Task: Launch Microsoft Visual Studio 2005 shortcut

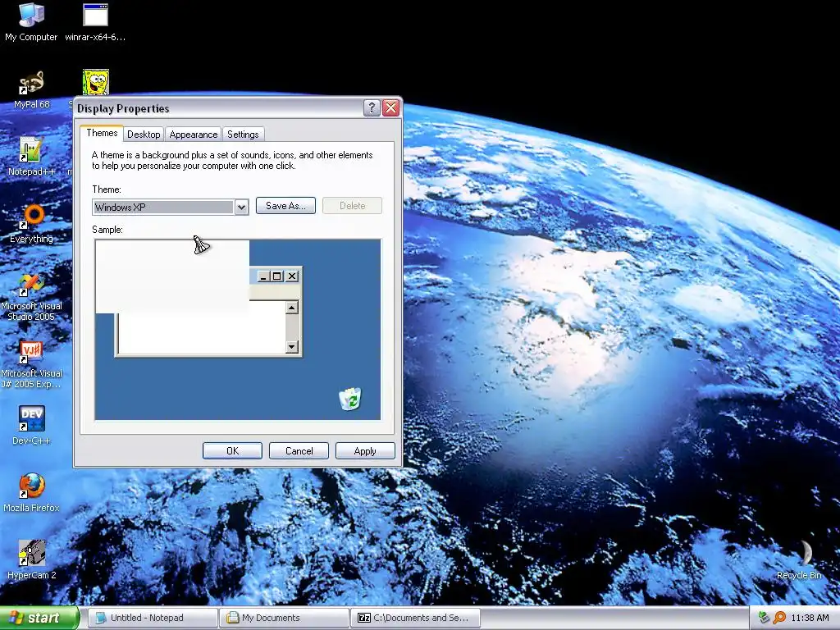Action: [31, 297]
